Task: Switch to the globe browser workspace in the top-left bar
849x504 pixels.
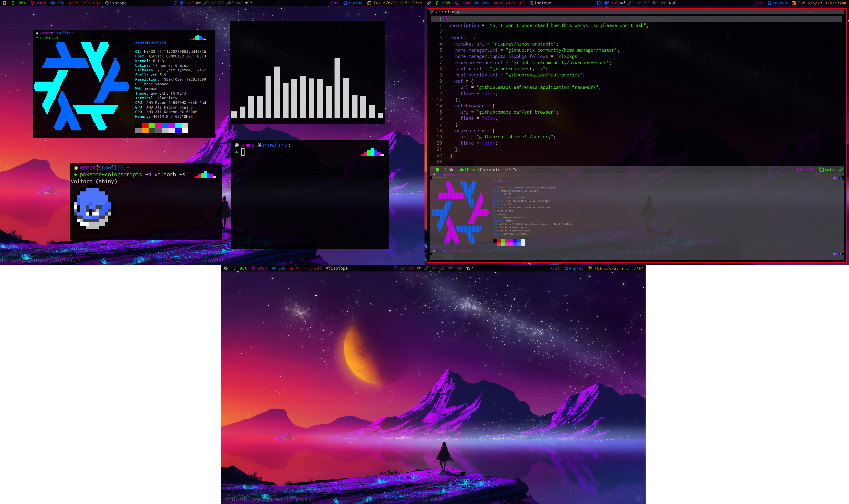Action: tap(182, 3)
